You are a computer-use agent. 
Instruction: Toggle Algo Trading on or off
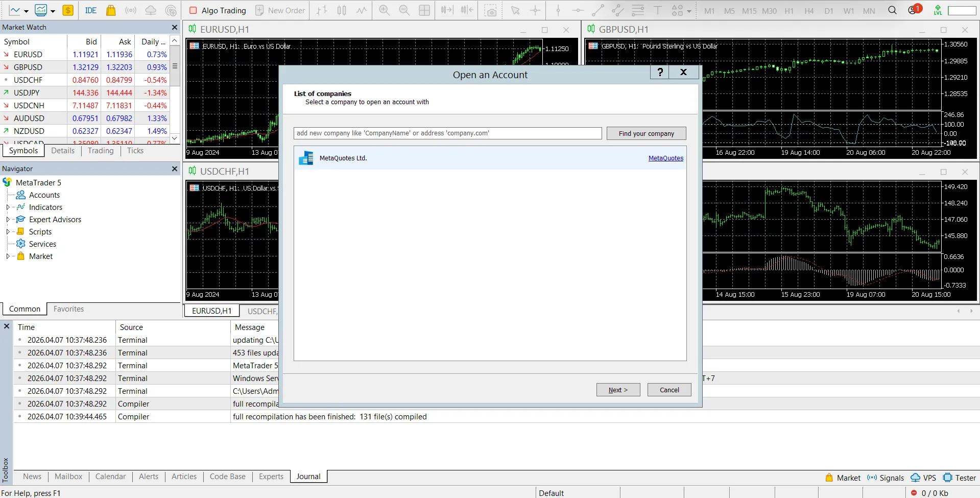217,10
